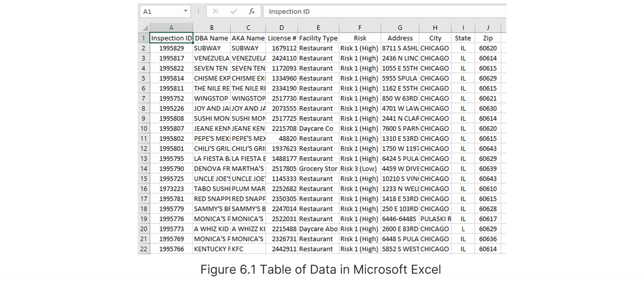Select the address cell 8711 S ASHL
The width and height of the screenshot is (644, 284).
[x=400, y=48]
